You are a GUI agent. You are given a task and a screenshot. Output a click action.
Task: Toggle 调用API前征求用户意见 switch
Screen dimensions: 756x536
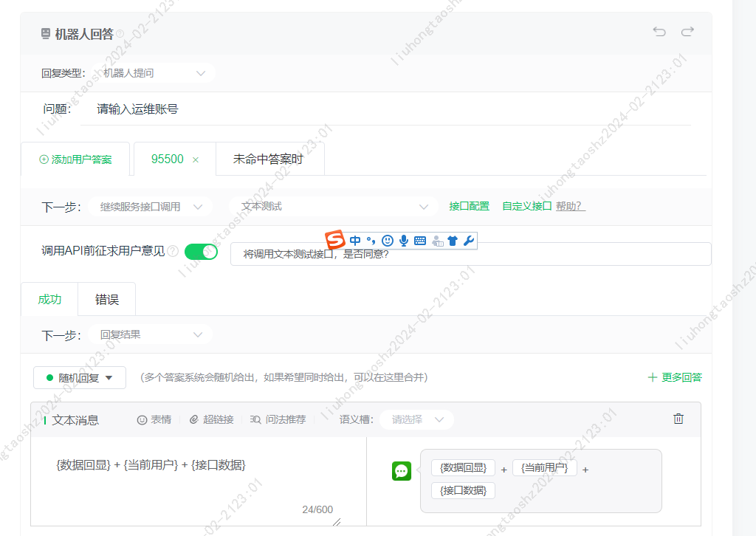201,251
